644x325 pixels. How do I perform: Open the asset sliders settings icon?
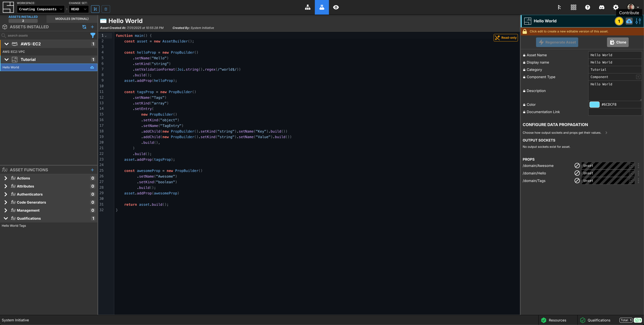click(x=638, y=21)
